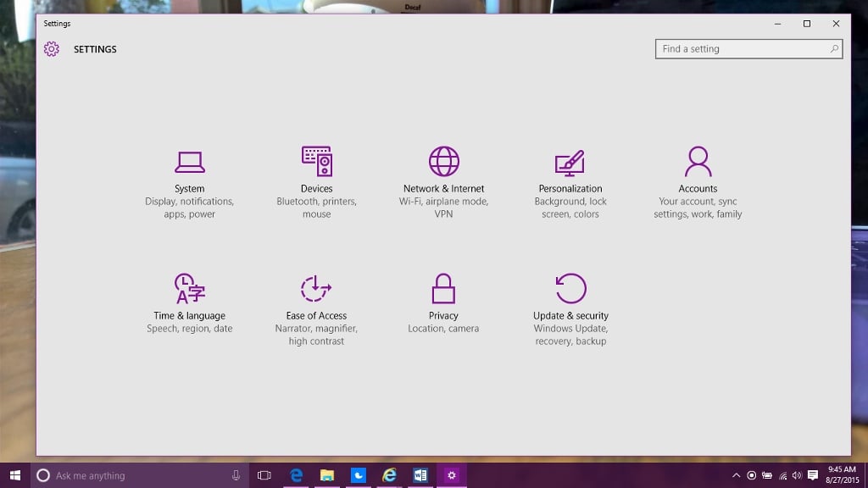Open the Windows Start menu

(x=15, y=475)
